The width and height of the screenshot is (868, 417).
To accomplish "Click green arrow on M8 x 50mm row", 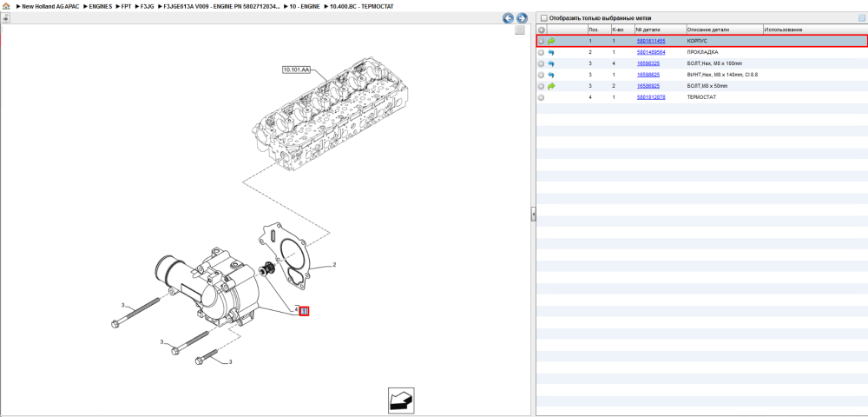I will (x=551, y=86).
